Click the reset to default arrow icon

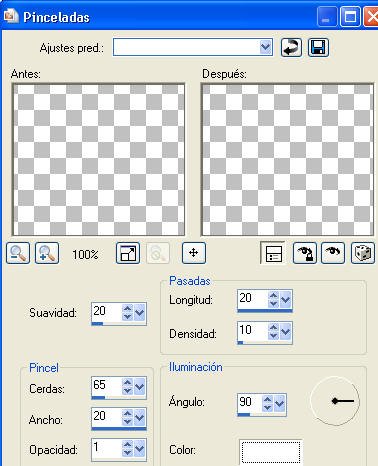point(291,47)
